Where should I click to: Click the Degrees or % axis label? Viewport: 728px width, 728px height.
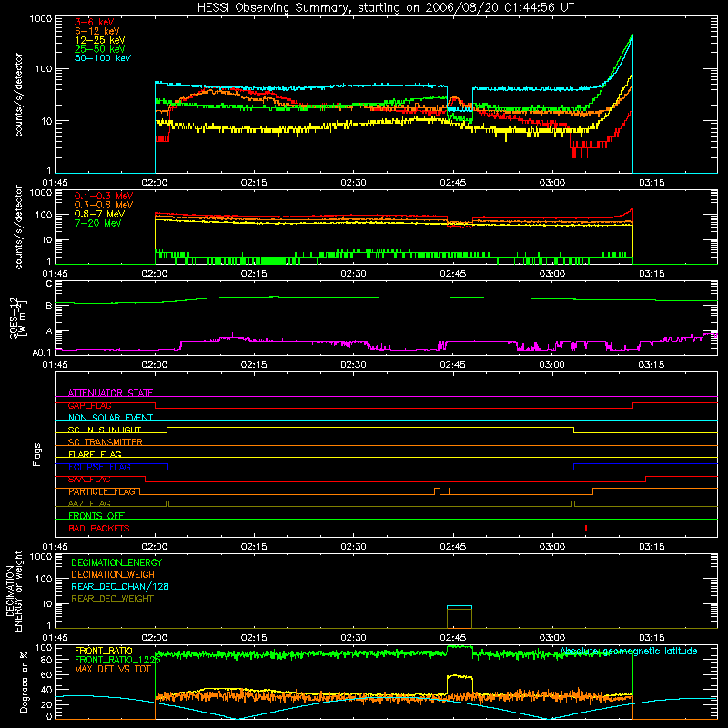click(x=24, y=682)
